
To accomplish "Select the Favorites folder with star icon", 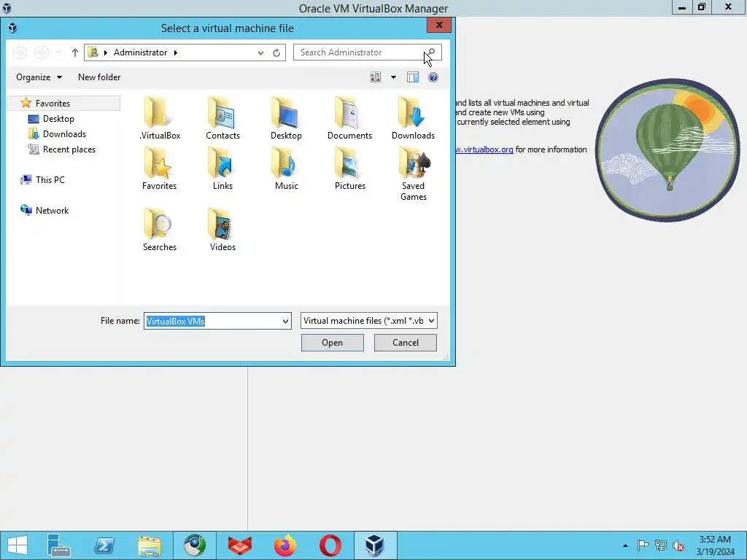I will click(159, 168).
